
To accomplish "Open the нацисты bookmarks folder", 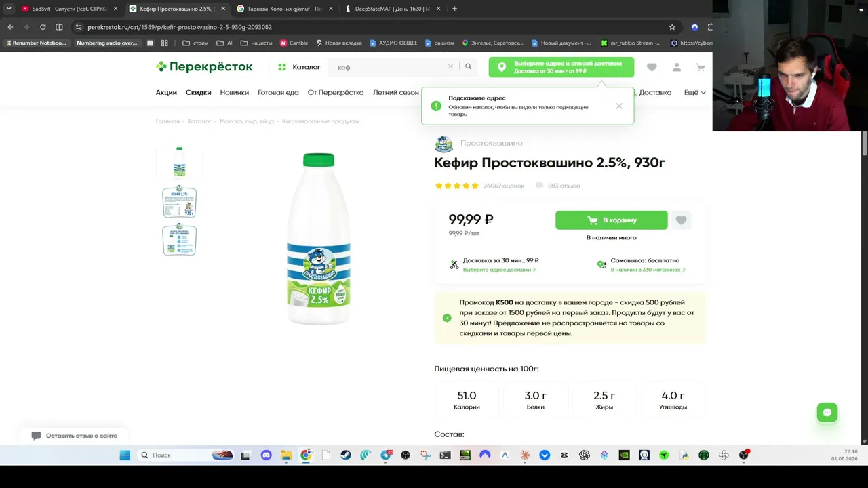I will click(x=256, y=43).
